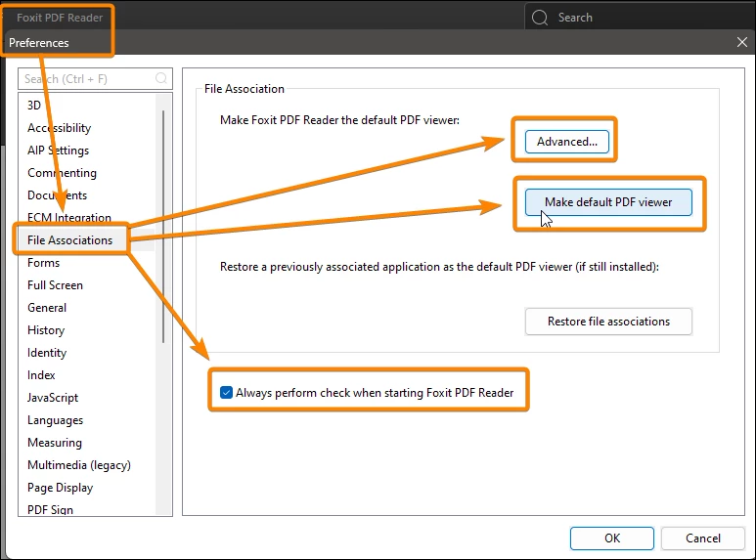Open the Forms preferences
This screenshot has height=560, width=756.
pyautogui.click(x=43, y=263)
